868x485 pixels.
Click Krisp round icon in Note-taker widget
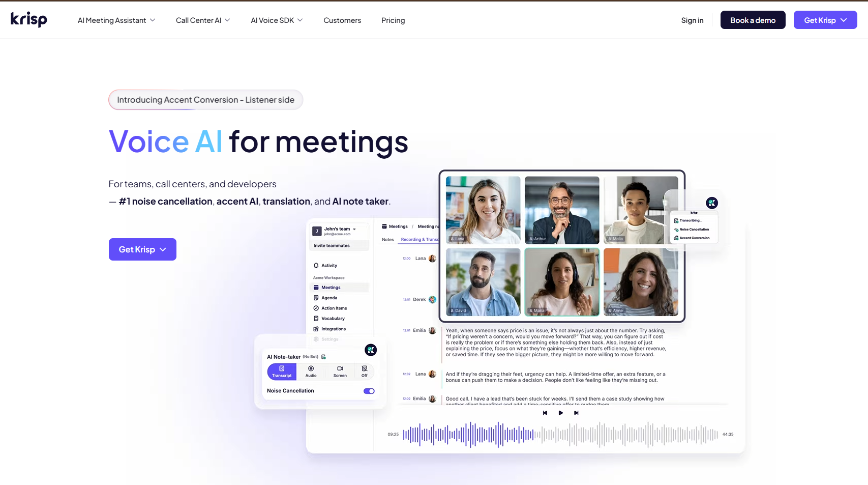371,350
